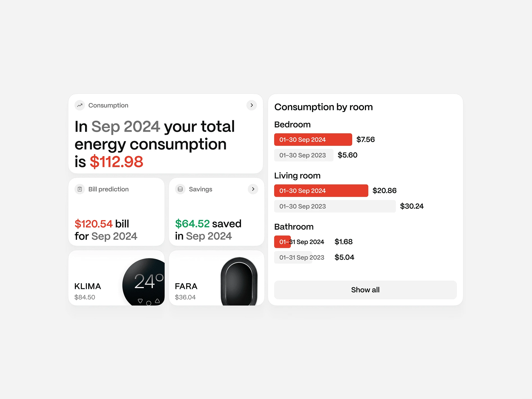The width and height of the screenshot is (532, 399).
Task: Select Bathroom 01–31 Sep 2024 red bar
Action: [x=283, y=242]
